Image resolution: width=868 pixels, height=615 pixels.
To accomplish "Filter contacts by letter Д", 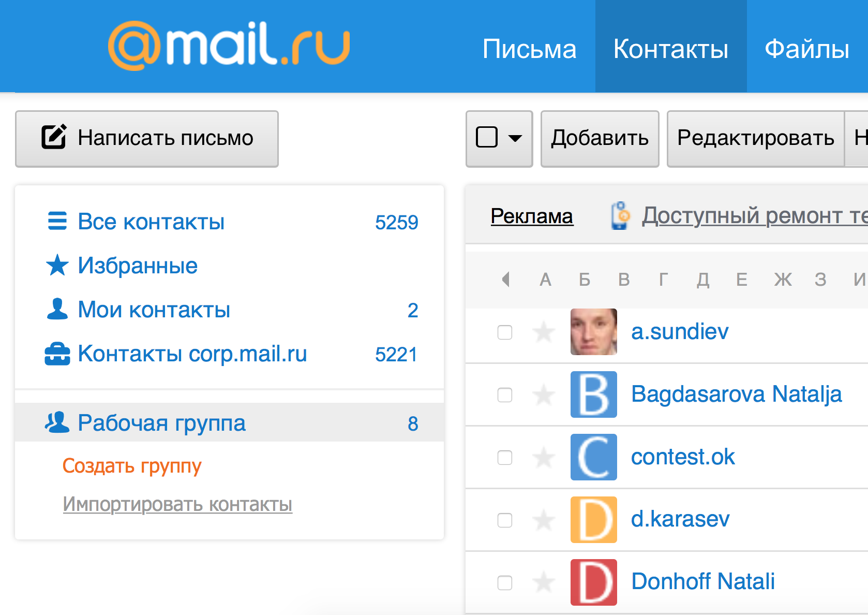I will point(702,280).
